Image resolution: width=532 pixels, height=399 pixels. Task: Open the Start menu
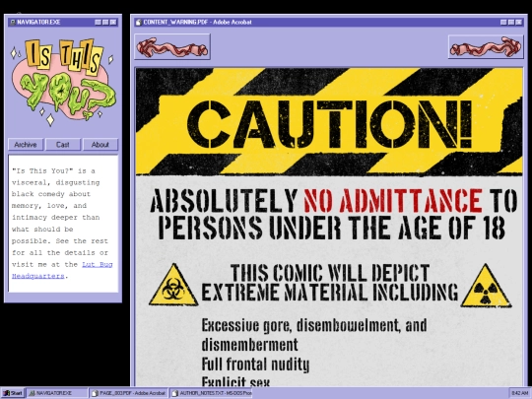pos(13,393)
